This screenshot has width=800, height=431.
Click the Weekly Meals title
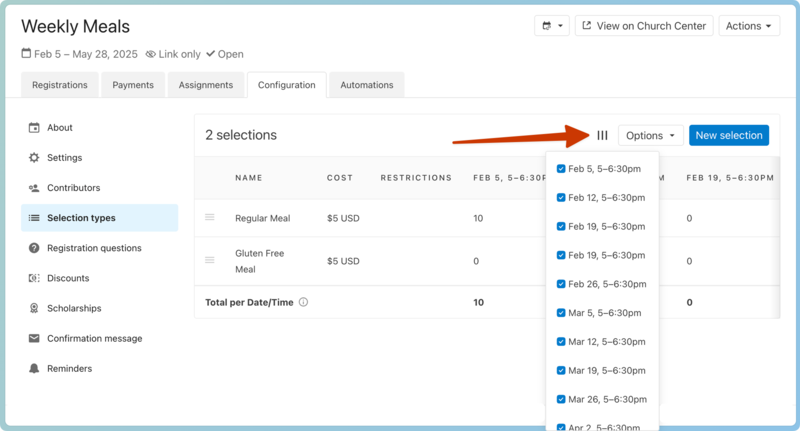pos(76,27)
